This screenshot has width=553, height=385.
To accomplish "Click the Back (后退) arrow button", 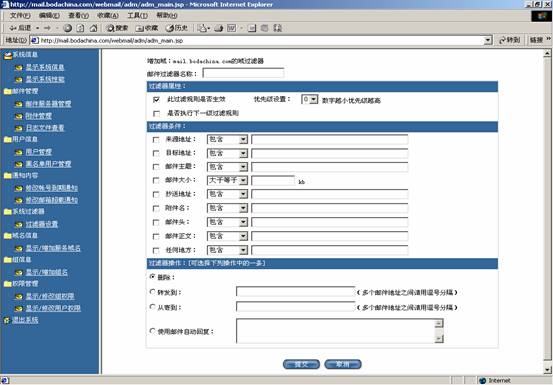I will (x=20, y=28).
